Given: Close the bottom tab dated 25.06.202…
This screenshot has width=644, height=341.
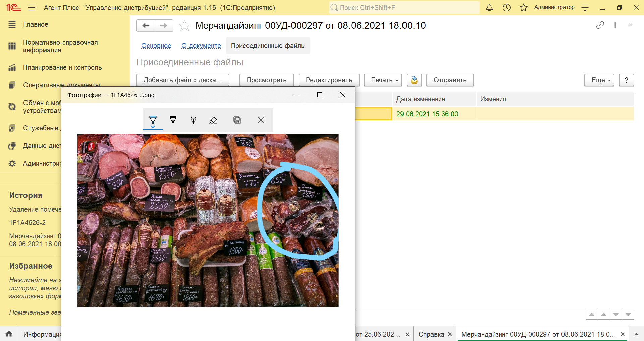Looking at the screenshot, I should tap(407, 334).
